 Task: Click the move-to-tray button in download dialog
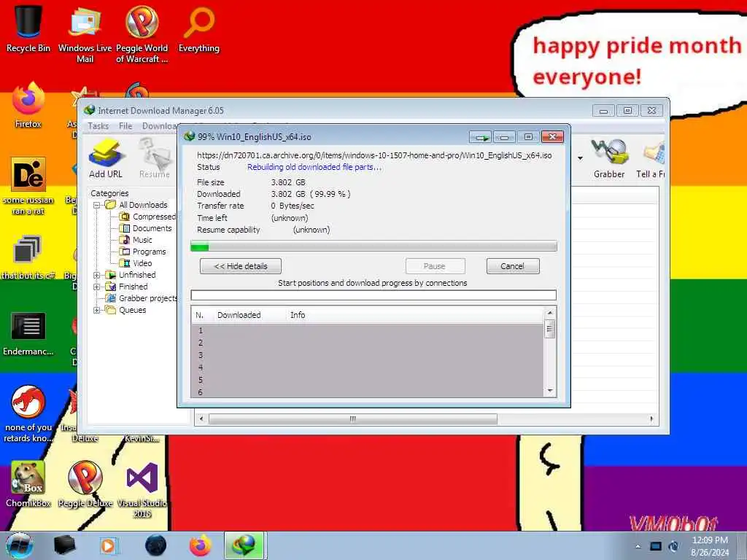[480, 137]
